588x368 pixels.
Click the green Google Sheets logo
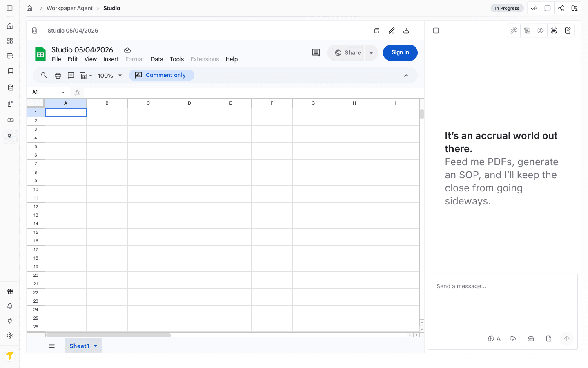pos(40,54)
